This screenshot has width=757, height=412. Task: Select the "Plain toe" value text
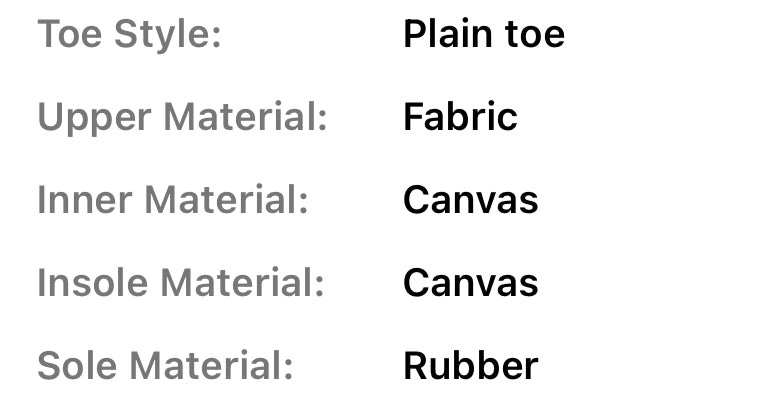click(483, 35)
